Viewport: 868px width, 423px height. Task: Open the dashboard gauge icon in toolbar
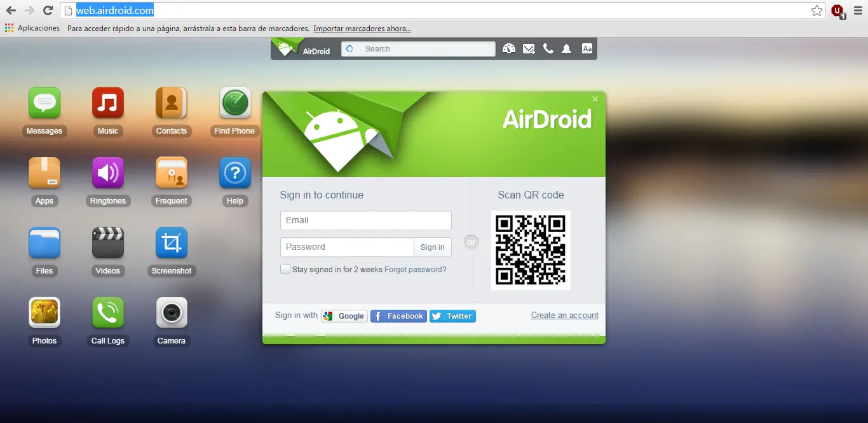point(509,48)
